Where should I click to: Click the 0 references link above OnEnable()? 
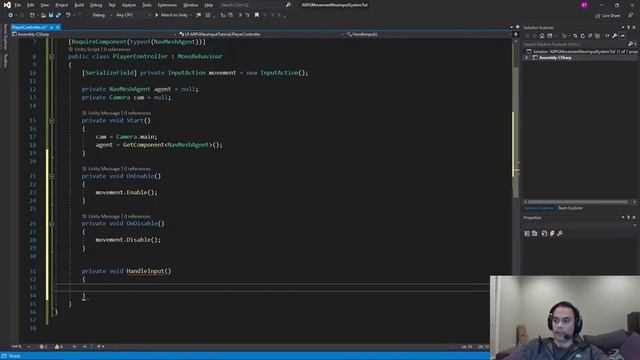pyautogui.click(x=137, y=169)
